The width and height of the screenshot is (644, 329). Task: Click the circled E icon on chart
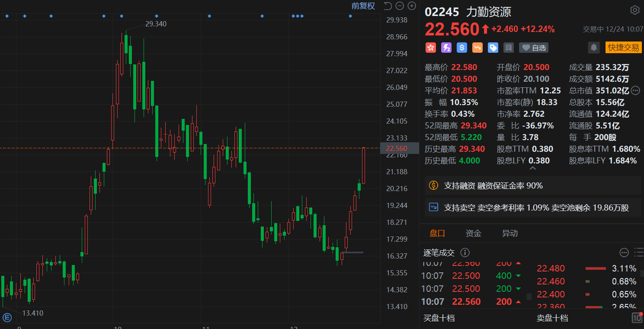[7, 318]
